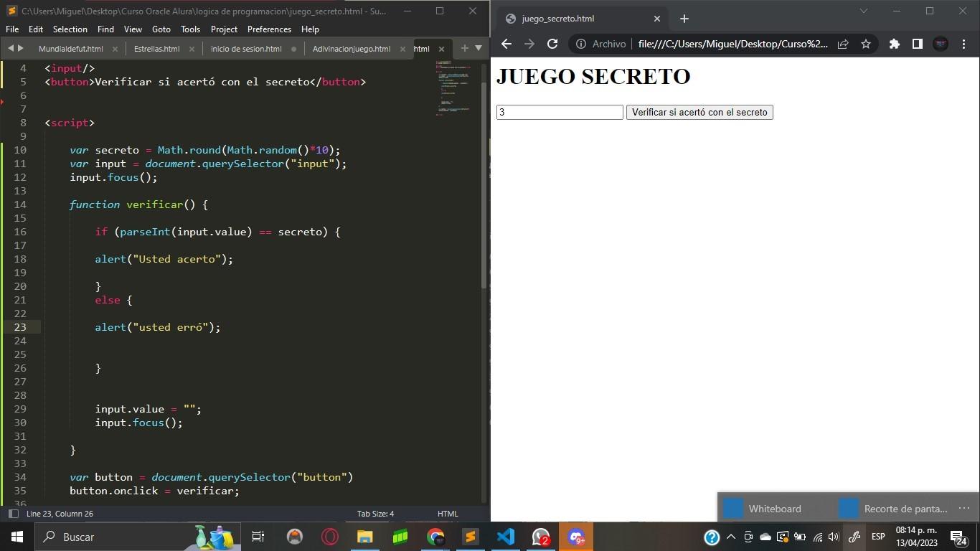
Task: Open the View menu
Action: point(133,29)
